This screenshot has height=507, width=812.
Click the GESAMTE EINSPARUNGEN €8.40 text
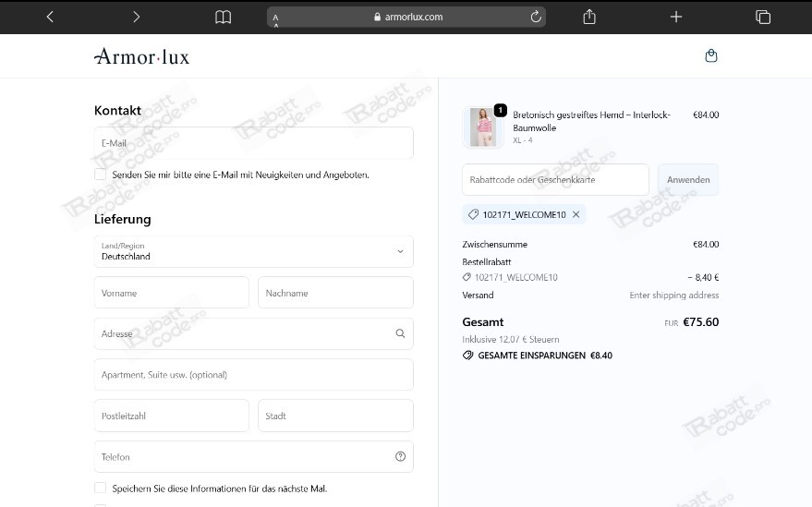(x=545, y=356)
